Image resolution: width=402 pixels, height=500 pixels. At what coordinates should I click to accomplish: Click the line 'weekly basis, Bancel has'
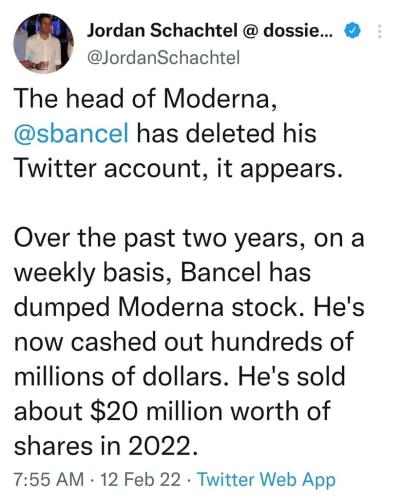pyautogui.click(x=162, y=273)
